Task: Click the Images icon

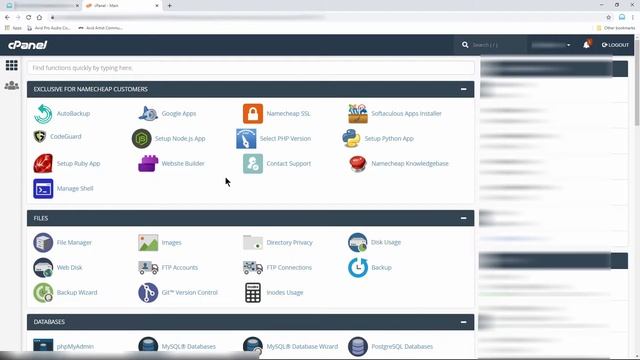Action: pos(148,242)
